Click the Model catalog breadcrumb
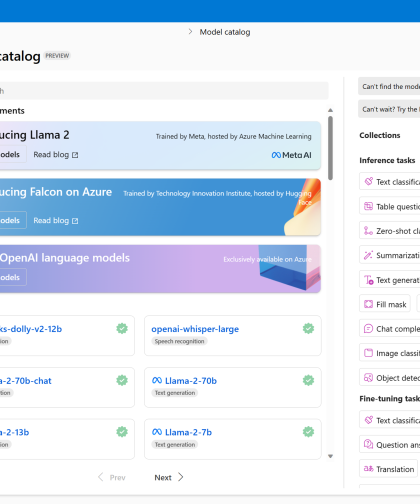 coord(225,32)
